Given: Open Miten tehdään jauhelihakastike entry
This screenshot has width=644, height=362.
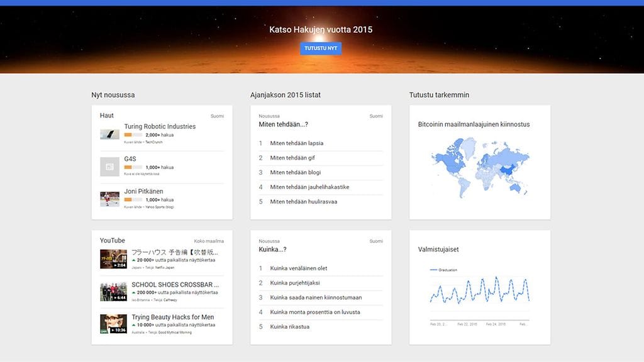Looking at the screenshot, I should pyautogui.click(x=309, y=187).
